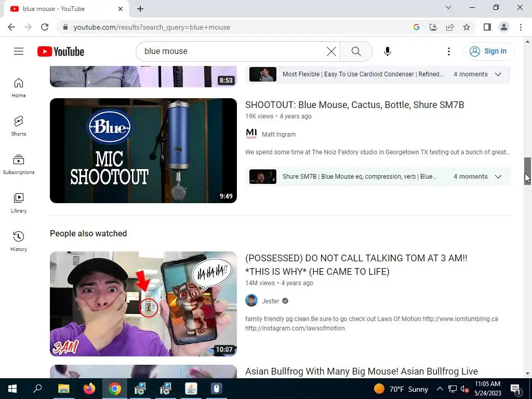View site info via the padlock icon

pyautogui.click(x=65, y=27)
